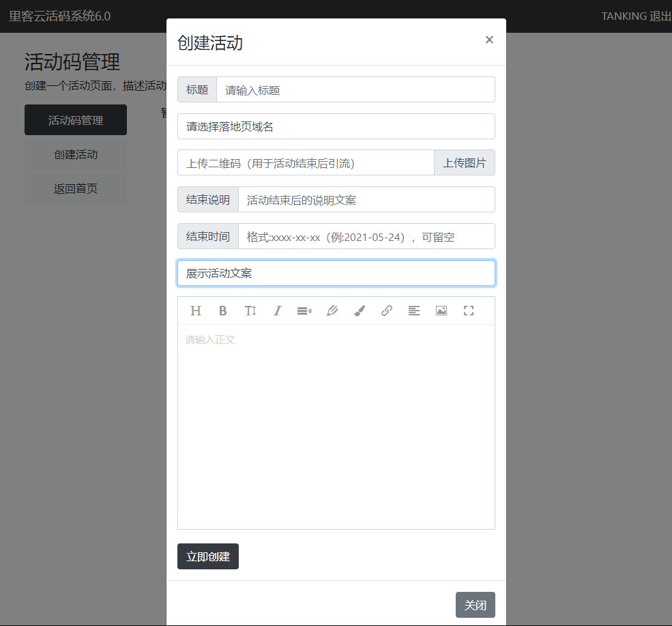Screen dimensions: 672x626
Task: Click inside the 请输入正文 editor body
Action: point(336,427)
